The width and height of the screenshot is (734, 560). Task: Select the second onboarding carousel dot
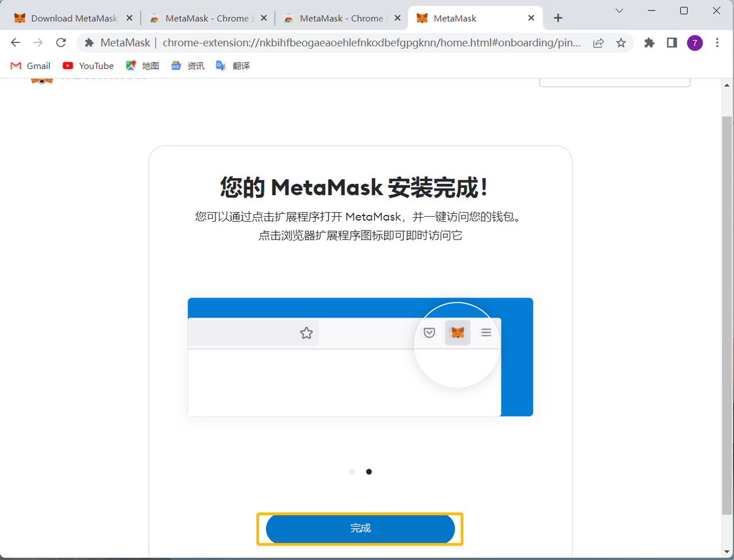[x=369, y=472]
